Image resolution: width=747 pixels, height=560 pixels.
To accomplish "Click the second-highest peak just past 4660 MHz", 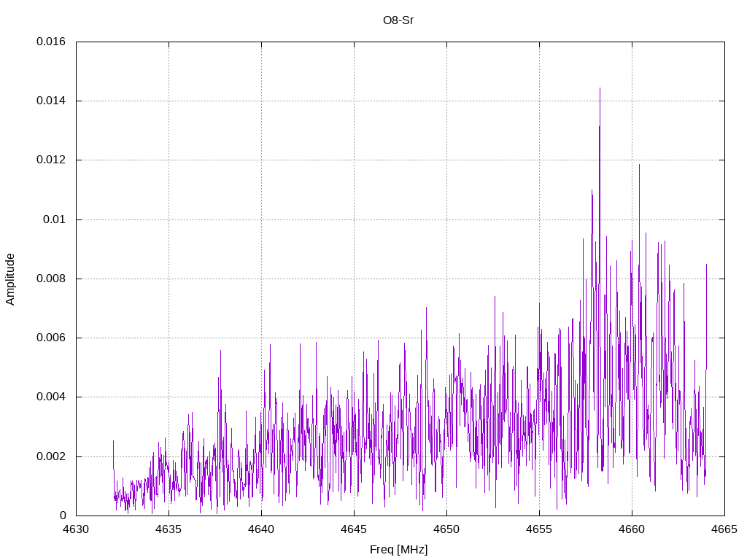I will (x=639, y=166).
